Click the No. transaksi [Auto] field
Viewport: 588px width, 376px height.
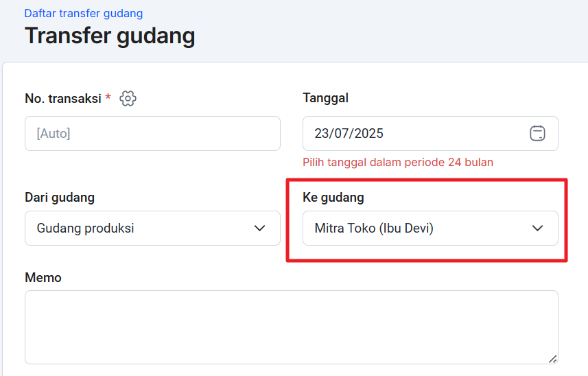click(152, 133)
